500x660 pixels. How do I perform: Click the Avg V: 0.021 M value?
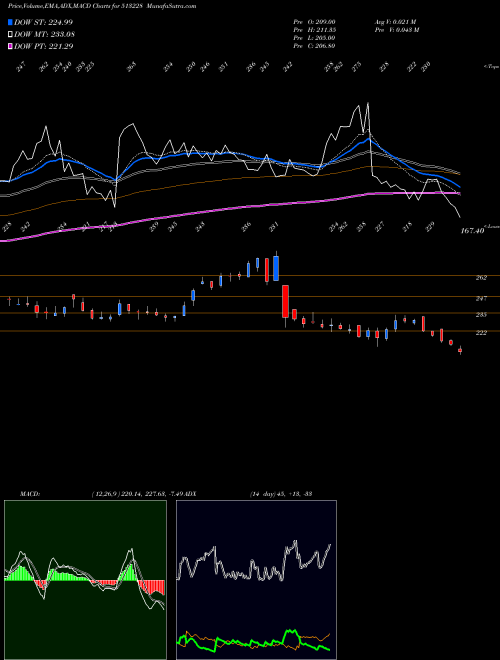(x=395, y=21)
